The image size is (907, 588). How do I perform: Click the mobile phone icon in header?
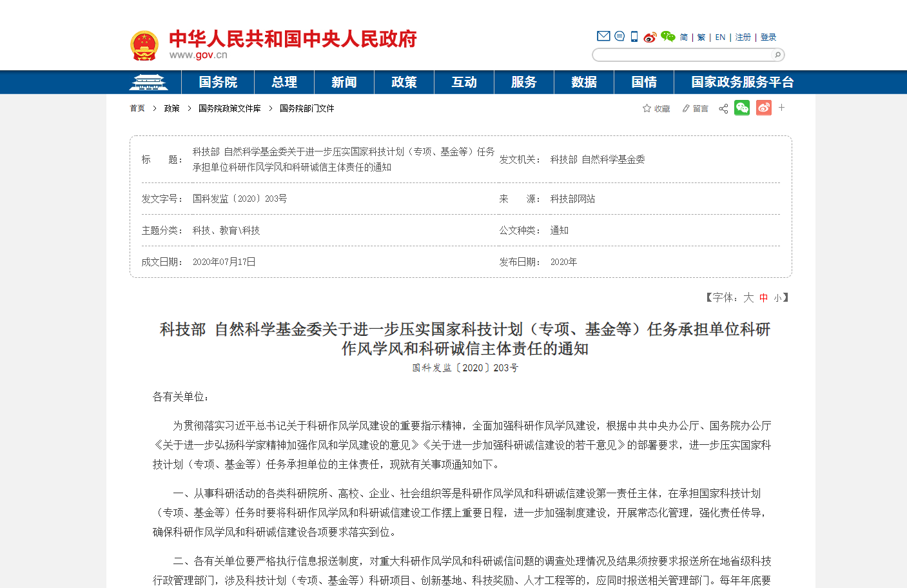634,37
